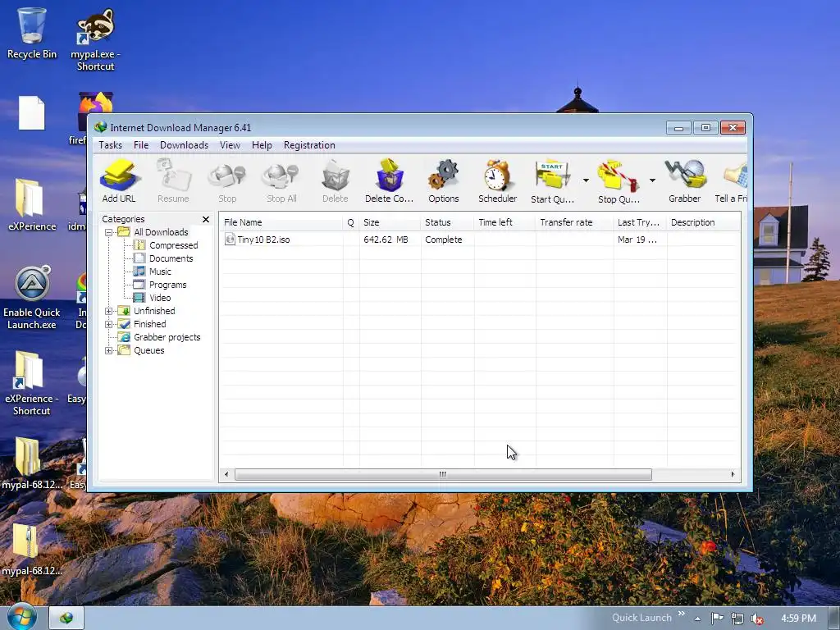Click the Resume toolbar icon
The width and height of the screenshot is (840, 630).
[x=173, y=181]
